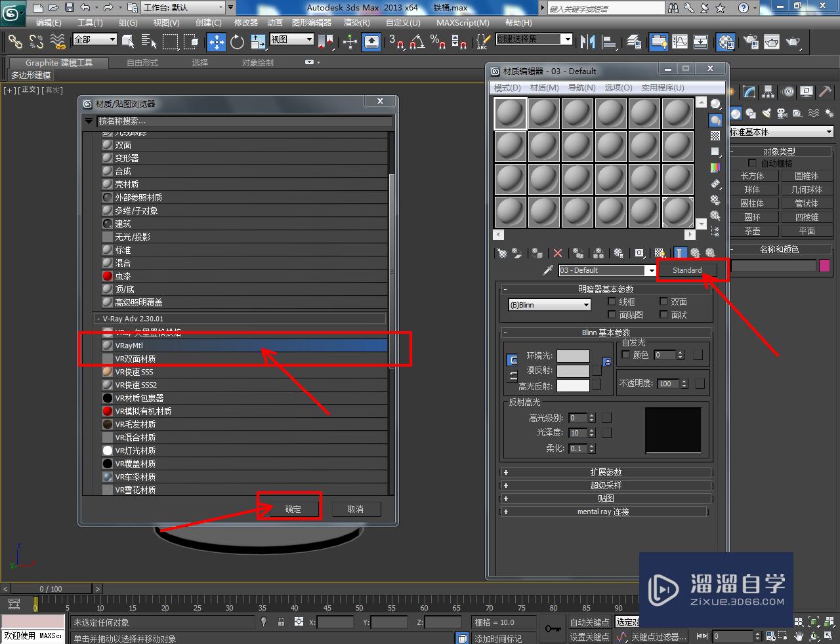Expand the 超级采样 rollout

606,485
